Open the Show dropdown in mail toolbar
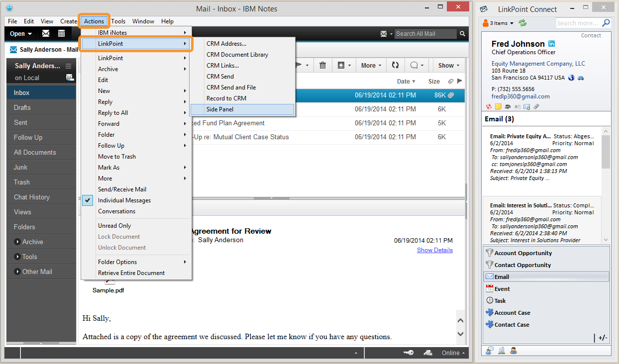The height and width of the screenshot is (364, 619). [x=449, y=65]
